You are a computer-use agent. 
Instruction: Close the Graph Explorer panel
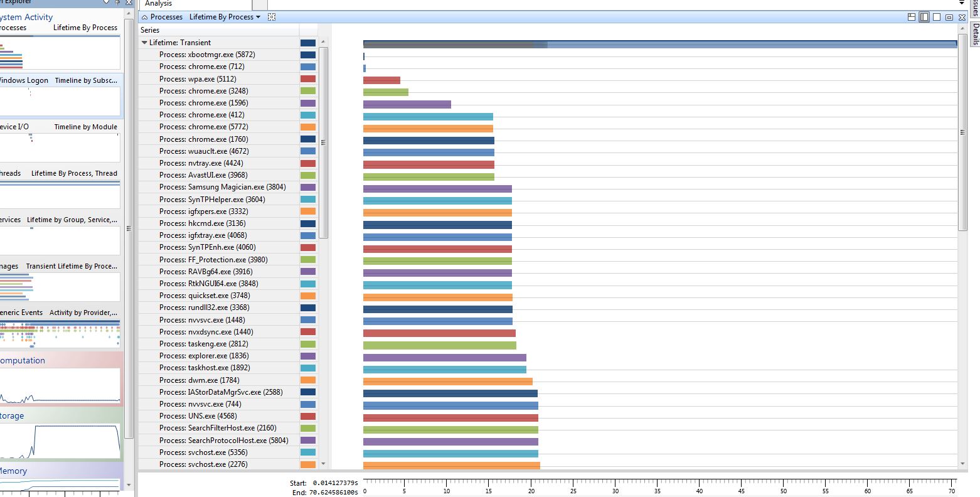(x=129, y=3)
